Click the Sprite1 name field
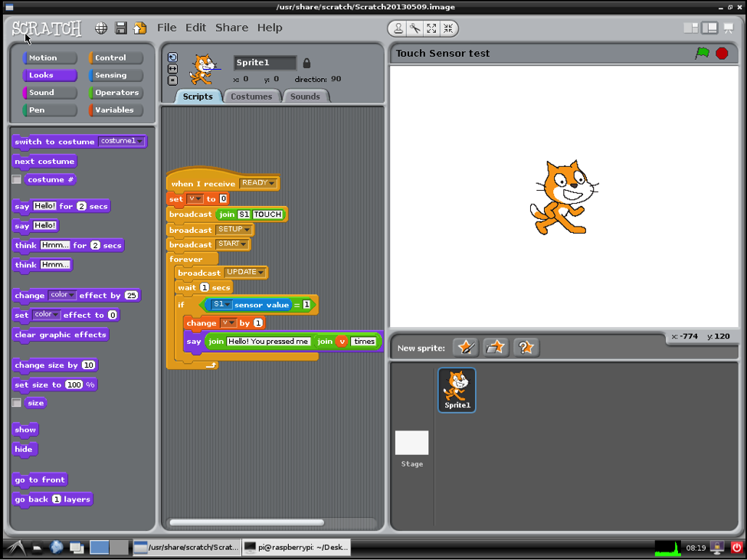The width and height of the screenshot is (747, 560). tap(265, 62)
